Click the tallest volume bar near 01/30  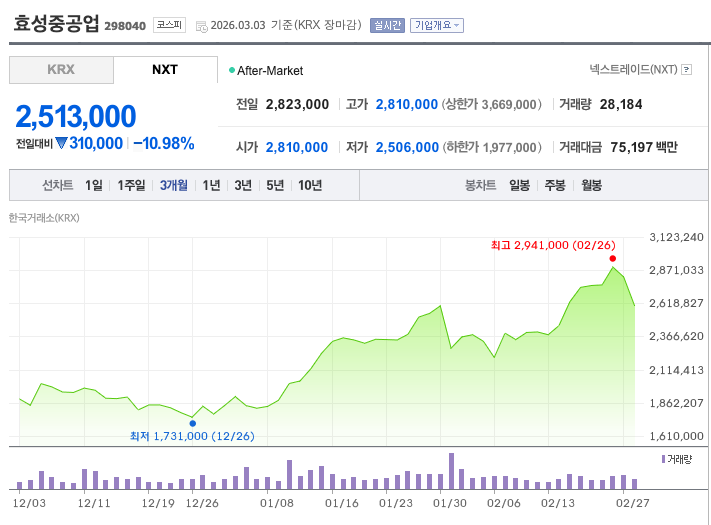pyautogui.click(x=451, y=471)
